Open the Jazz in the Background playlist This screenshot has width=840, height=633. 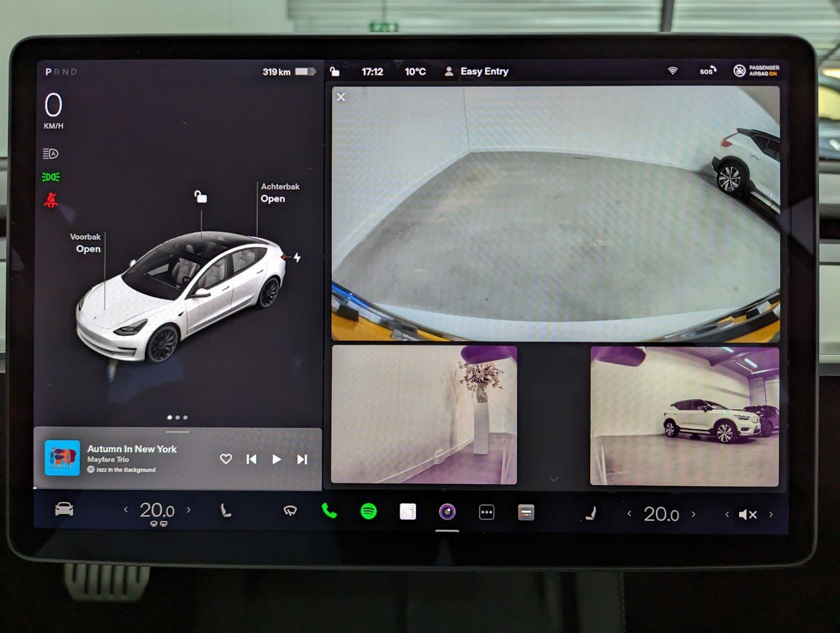(121, 470)
